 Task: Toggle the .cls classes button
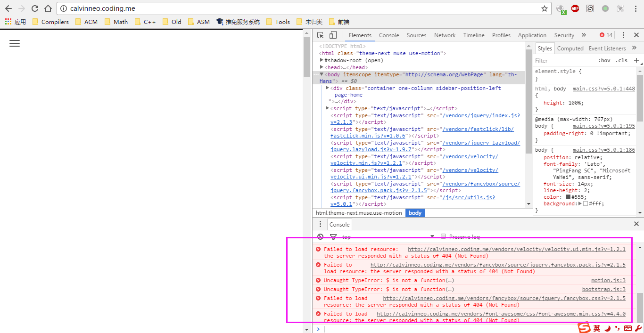622,60
